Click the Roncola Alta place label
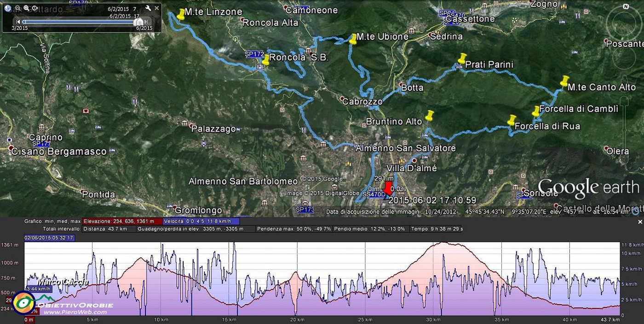 (x=270, y=23)
